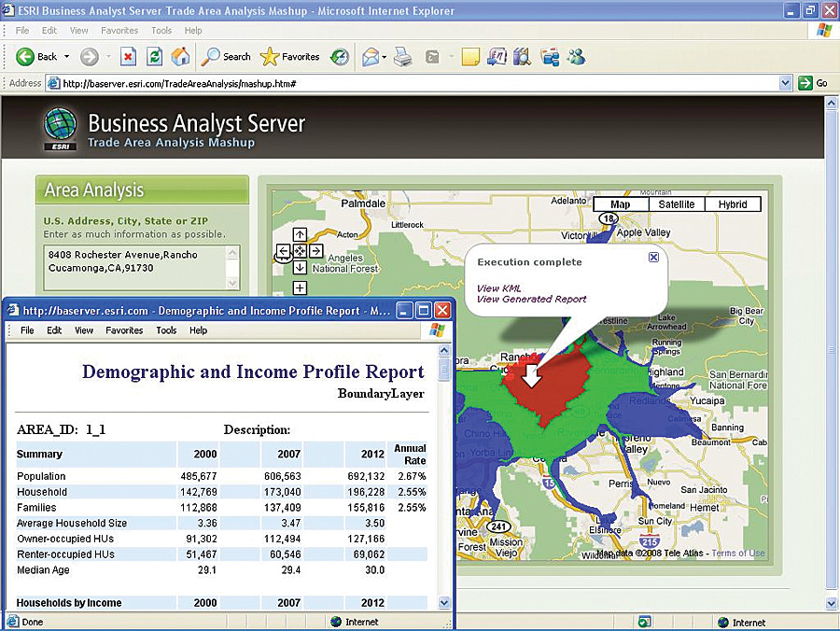Switch map to Map view
Image resolution: width=840 pixels, height=631 pixels.
(621, 204)
